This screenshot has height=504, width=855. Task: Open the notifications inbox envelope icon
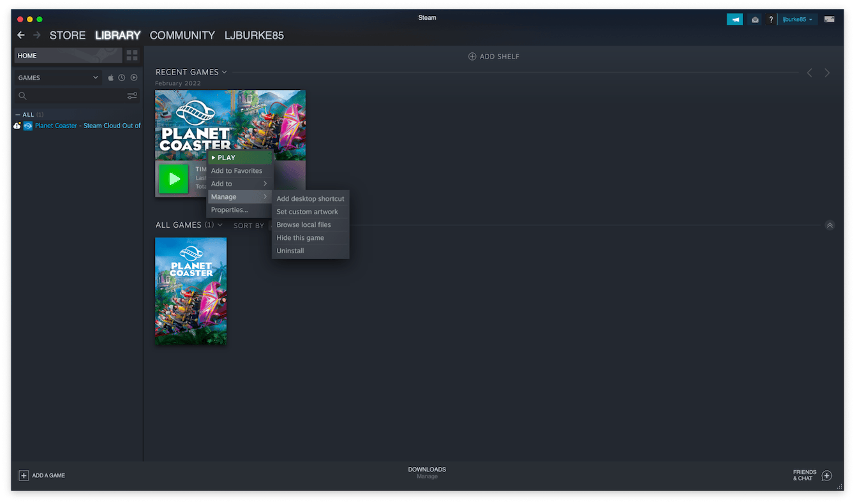[x=755, y=19]
